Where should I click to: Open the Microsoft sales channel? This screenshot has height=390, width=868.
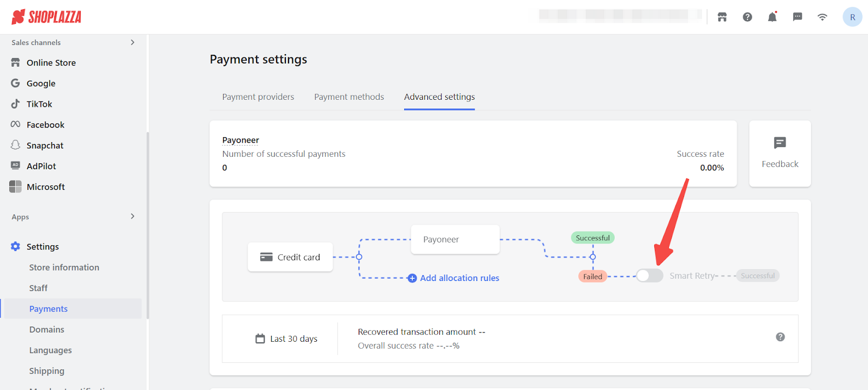click(46, 187)
